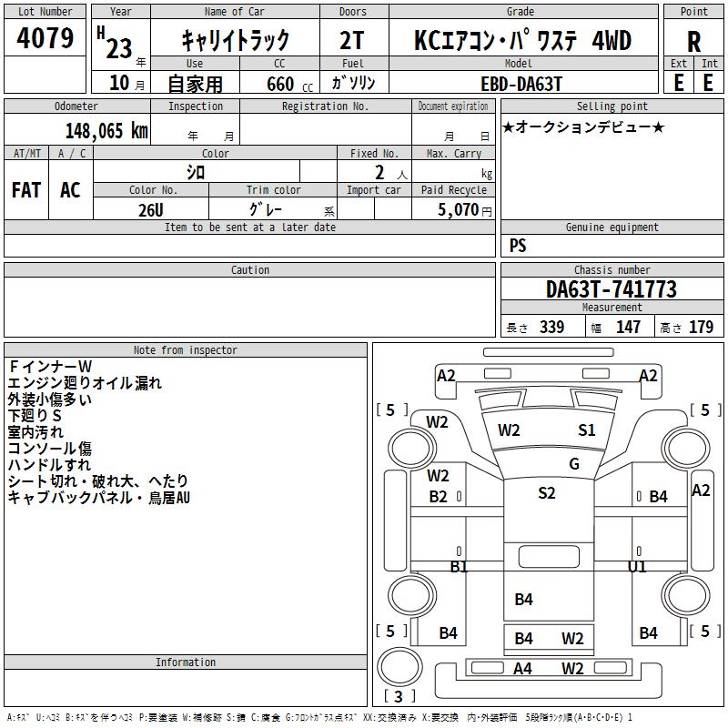Click the Caution section text area
This screenshot has width=728, height=728.
[249, 307]
